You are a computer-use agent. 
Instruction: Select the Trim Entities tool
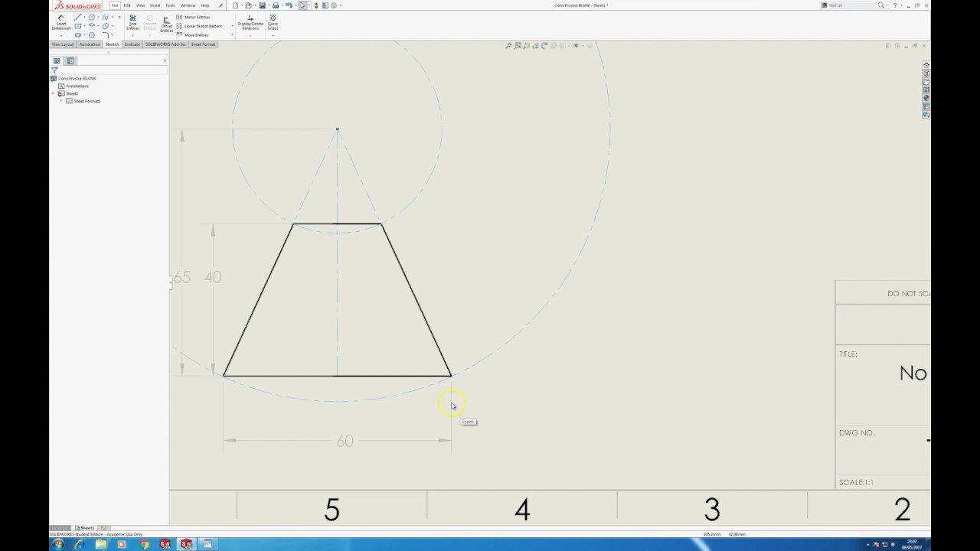(x=132, y=23)
